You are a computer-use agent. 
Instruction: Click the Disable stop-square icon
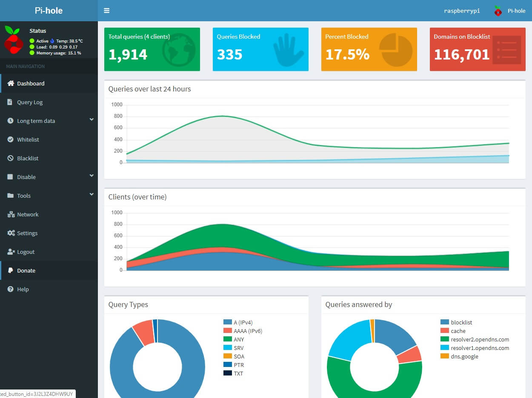[11, 177]
